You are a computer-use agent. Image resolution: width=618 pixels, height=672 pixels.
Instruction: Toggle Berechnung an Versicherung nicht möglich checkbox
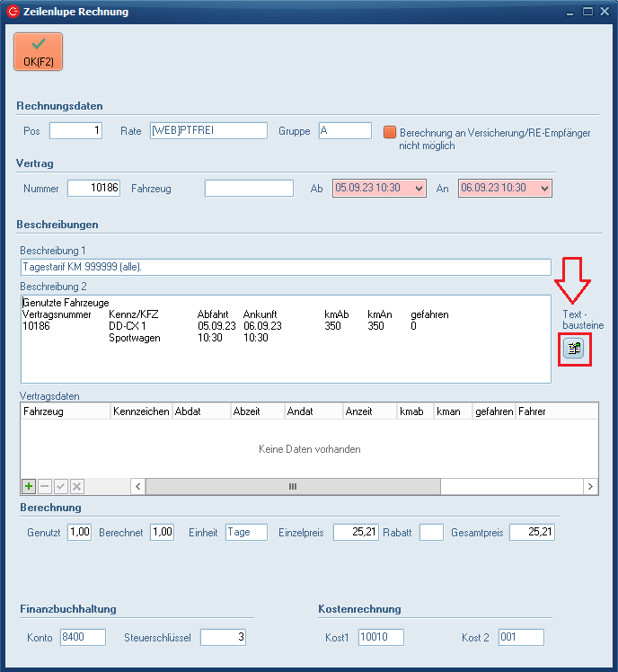390,131
